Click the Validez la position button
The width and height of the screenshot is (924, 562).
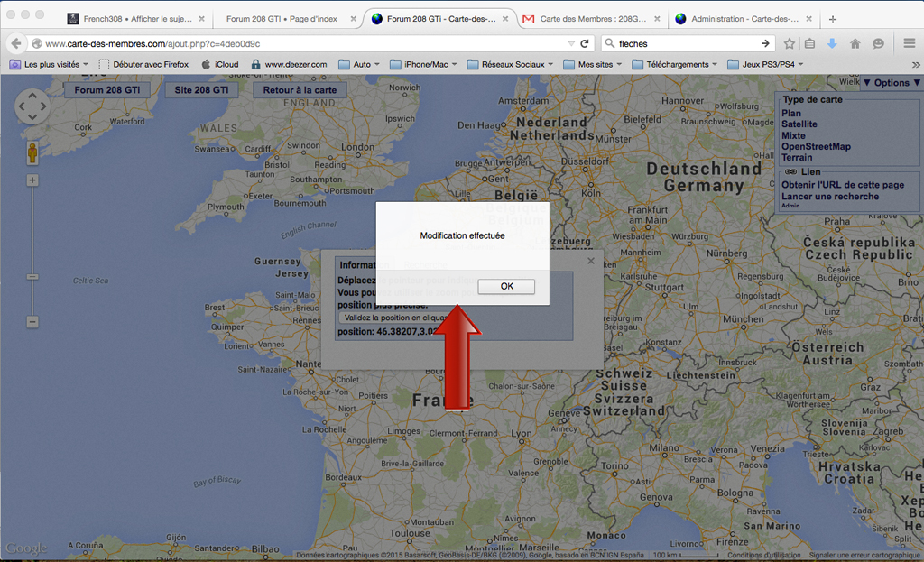coord(396,318)
